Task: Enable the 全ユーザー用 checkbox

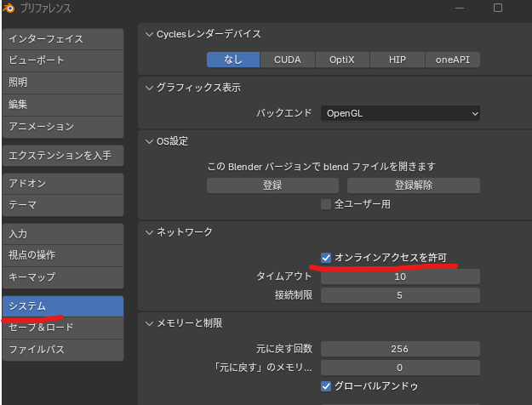Action: click(x=326, y=204)
